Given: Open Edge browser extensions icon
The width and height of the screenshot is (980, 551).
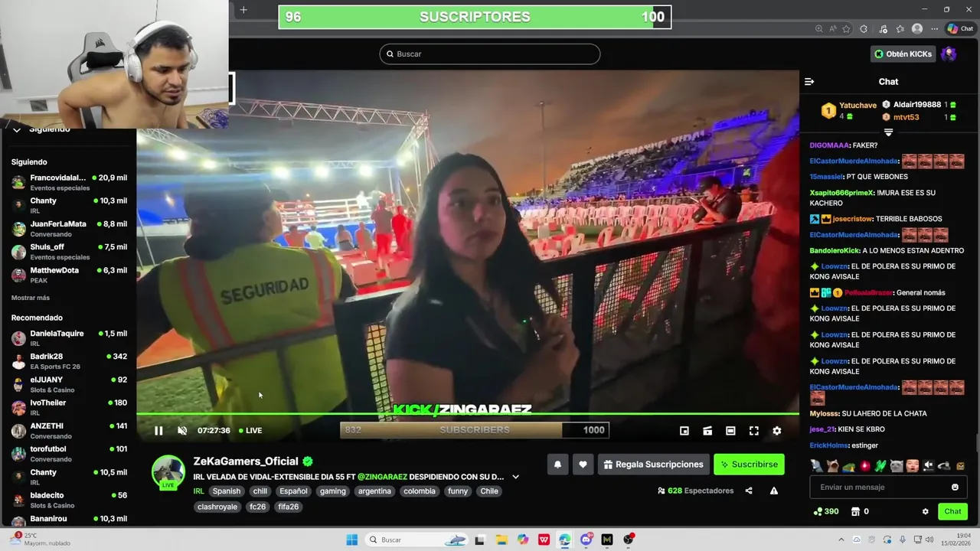Looking at the screenshot, I should [864, 29].
